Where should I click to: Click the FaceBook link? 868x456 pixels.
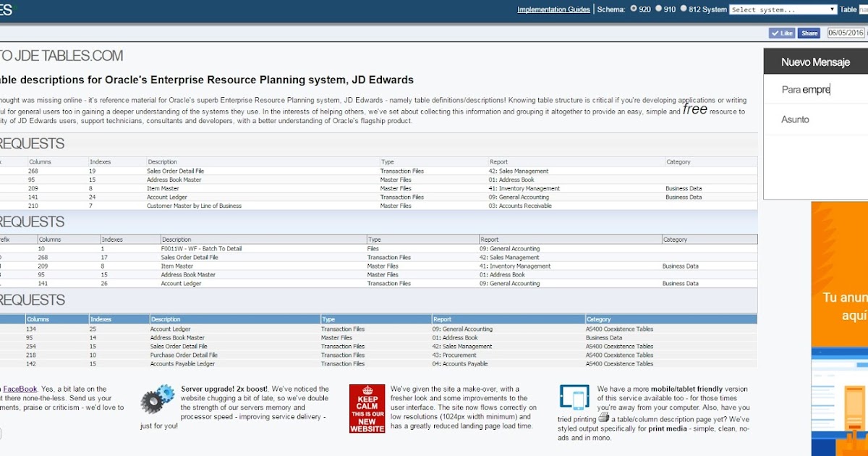pyautogui.click(x=20, y=389)
